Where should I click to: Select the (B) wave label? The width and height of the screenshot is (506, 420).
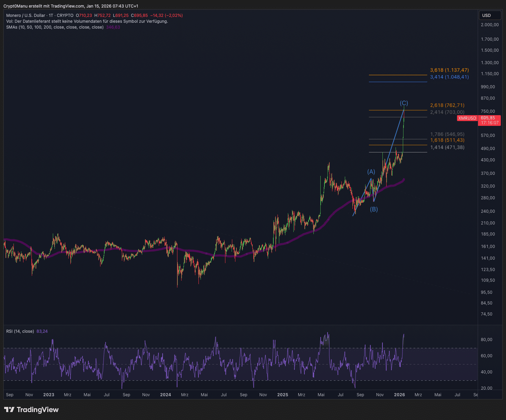[x=374, y=209]
